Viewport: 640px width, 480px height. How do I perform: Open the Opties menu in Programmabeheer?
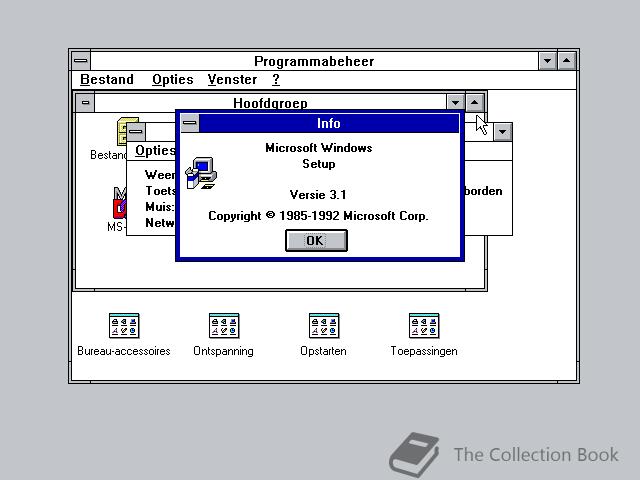(x=173, y=79)
